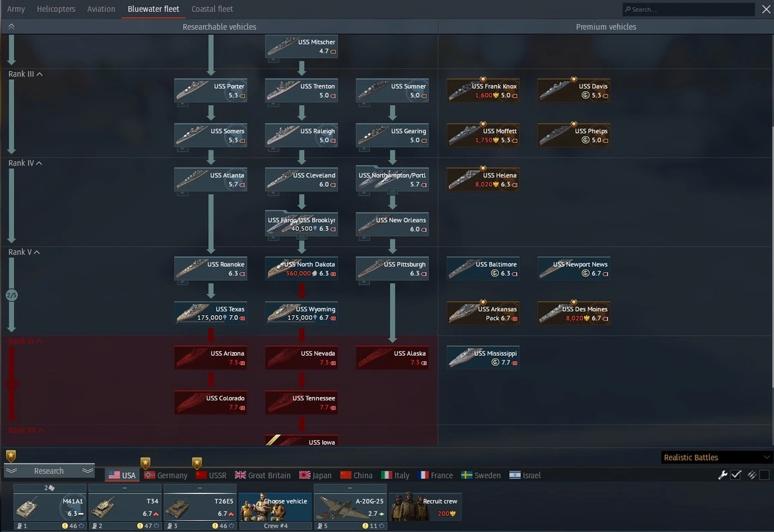The width and height of the screenshot is (774, 532).
Task: Select the locked USS Nevada card
Action: coord(301,358)
